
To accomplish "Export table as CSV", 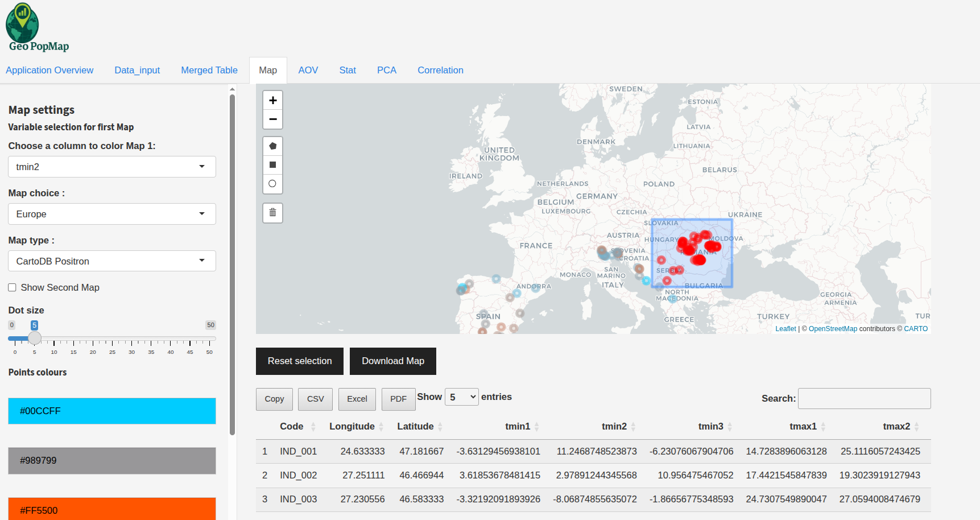I will [x=316, y=399].
